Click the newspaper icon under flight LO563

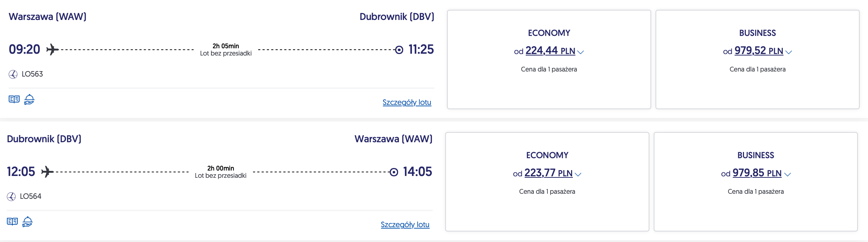point(14,99)
